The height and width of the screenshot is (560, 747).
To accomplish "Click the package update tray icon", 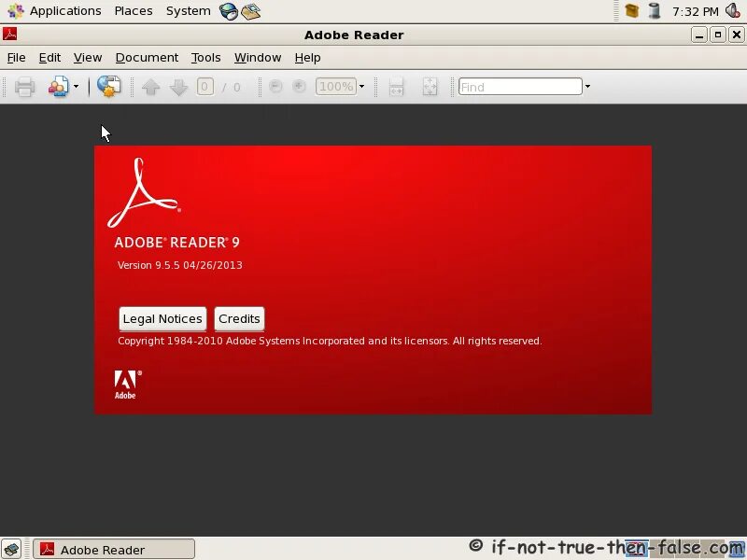I will (x=632, y=10).
